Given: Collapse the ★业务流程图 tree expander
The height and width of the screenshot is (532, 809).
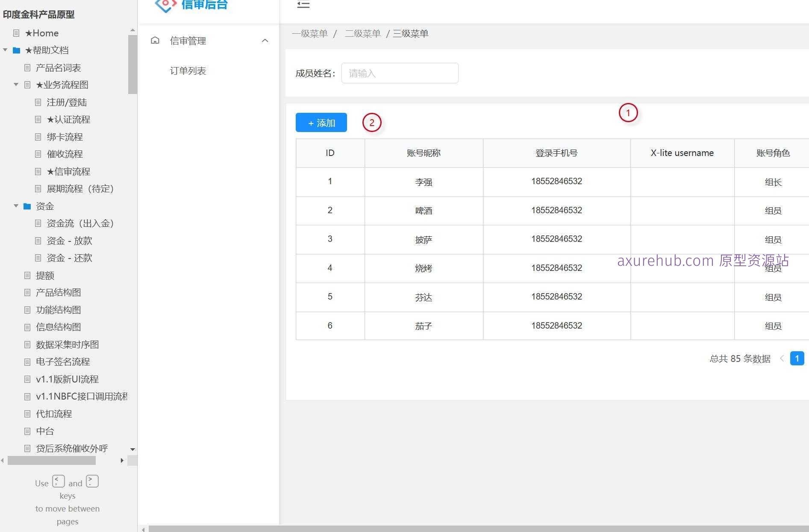Looking at the screenshot, I should (16, 85).
